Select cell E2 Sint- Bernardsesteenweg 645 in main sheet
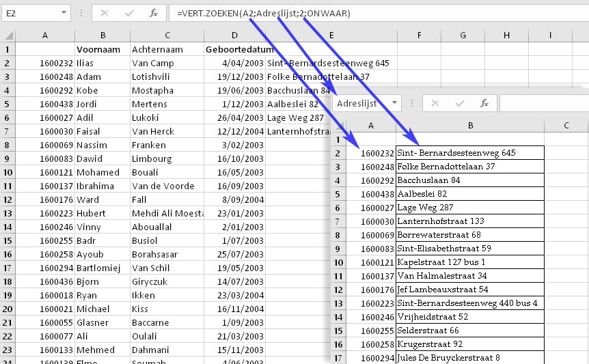The height and width of the screenshot is (364, 589). [x=331, y=63]
